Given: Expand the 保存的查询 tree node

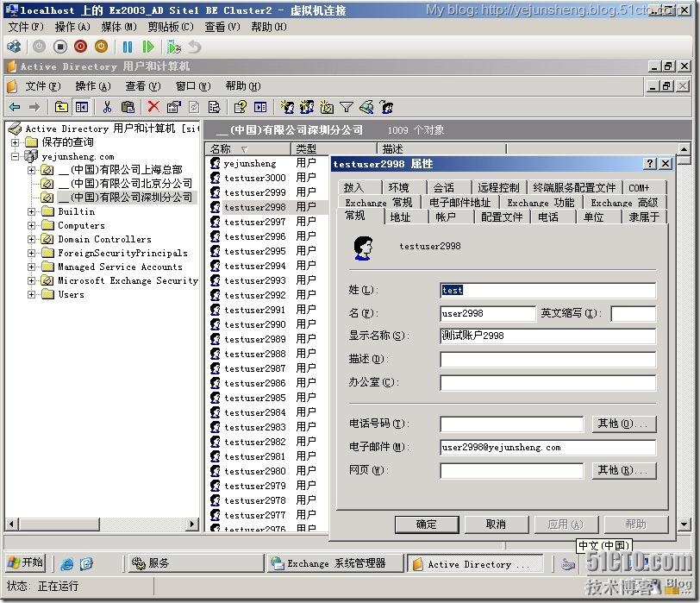Looking at the screenshot, I should click(x=16, y=142).
